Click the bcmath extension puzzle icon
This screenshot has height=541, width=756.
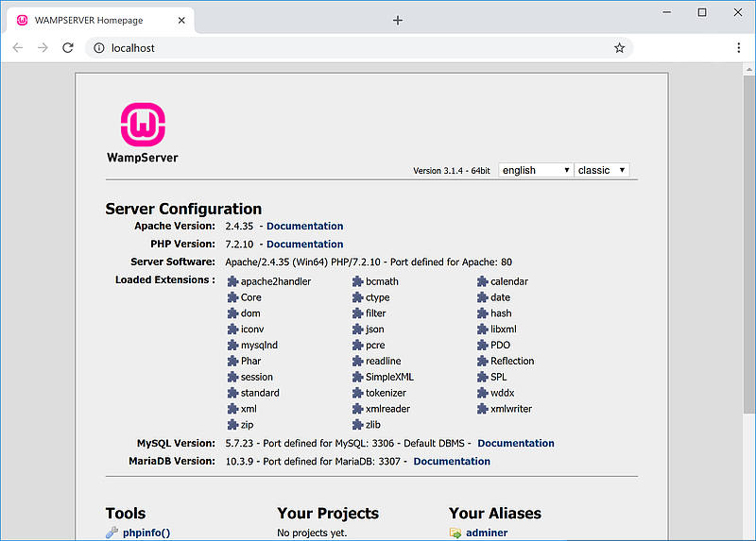358,281
